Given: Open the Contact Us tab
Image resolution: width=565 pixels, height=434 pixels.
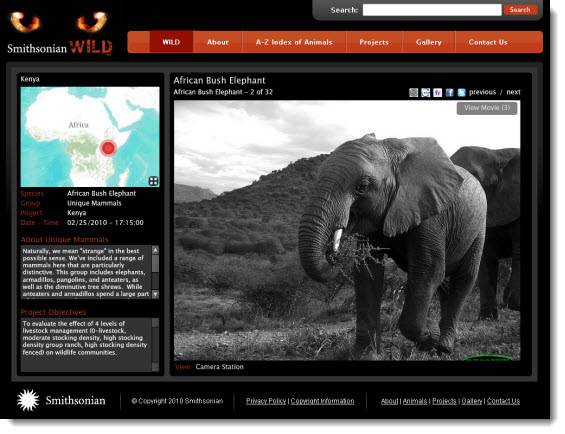Looking at the screenshot, I should click(488, 42).
